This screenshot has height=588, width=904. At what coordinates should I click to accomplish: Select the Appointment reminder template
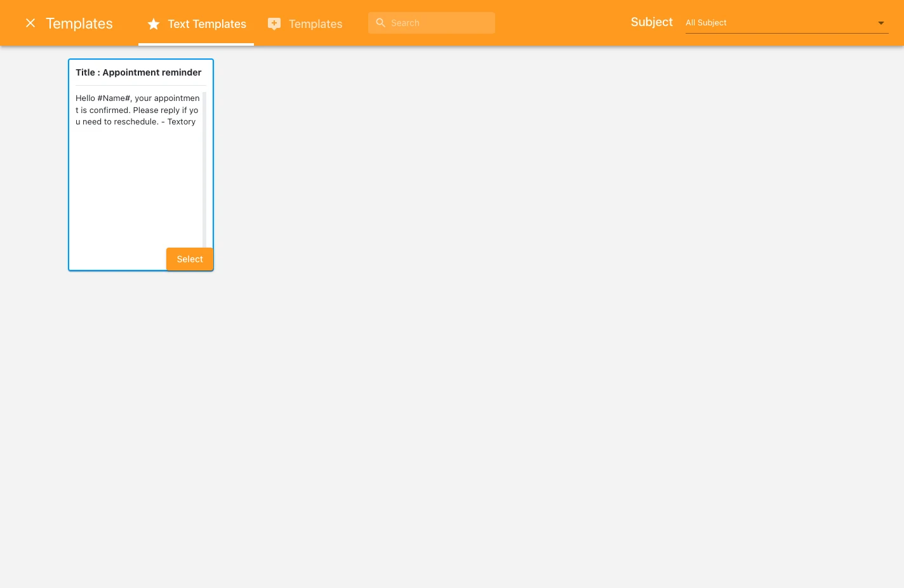click(190, 259)
